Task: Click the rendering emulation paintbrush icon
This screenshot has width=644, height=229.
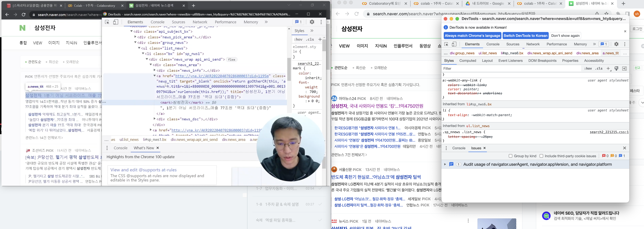Action: pyautogui.click(x=617, y=69)
